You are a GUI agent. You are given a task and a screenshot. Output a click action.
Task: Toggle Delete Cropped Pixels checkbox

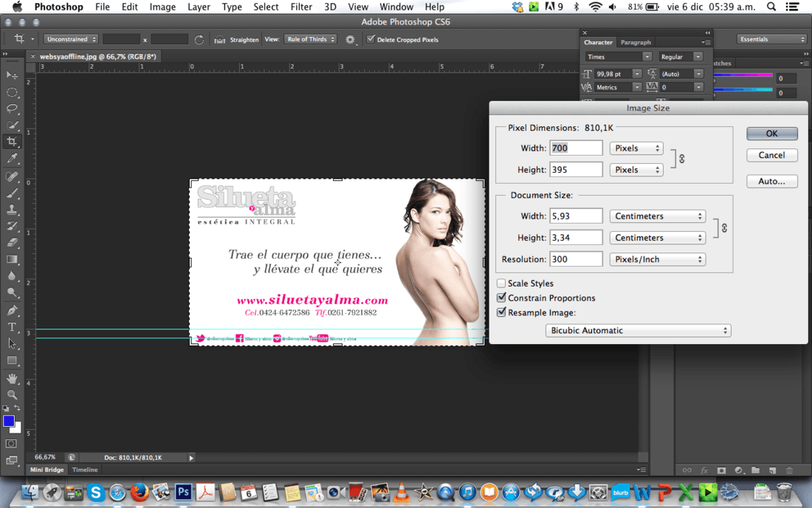pyautogui.click(x=371, y=39)
